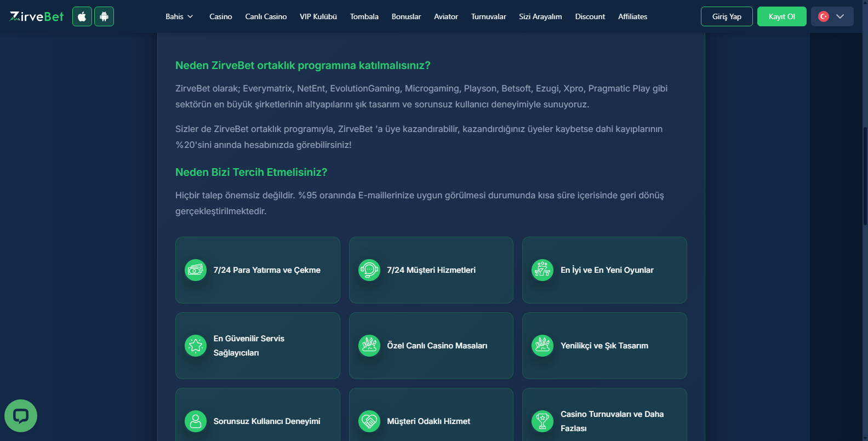Click the Giriş Yap login button
Viewport: 868px width, 441px height.
(x=727, y=16)
